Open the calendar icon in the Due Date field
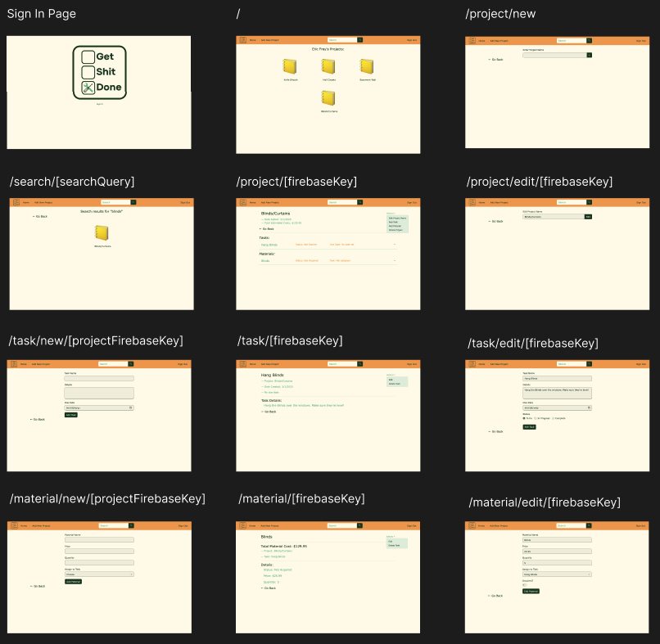 (131, 408)
